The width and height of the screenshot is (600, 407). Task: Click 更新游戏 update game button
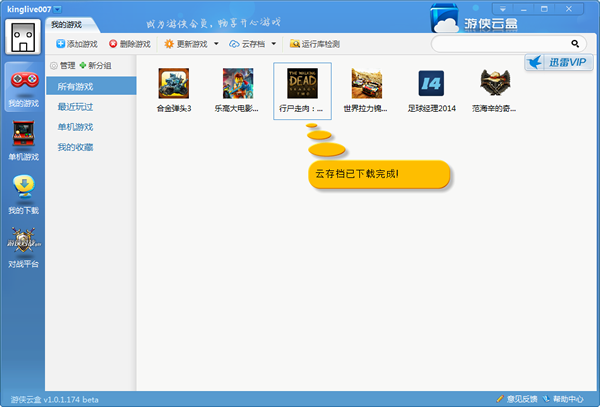(186, 44)
